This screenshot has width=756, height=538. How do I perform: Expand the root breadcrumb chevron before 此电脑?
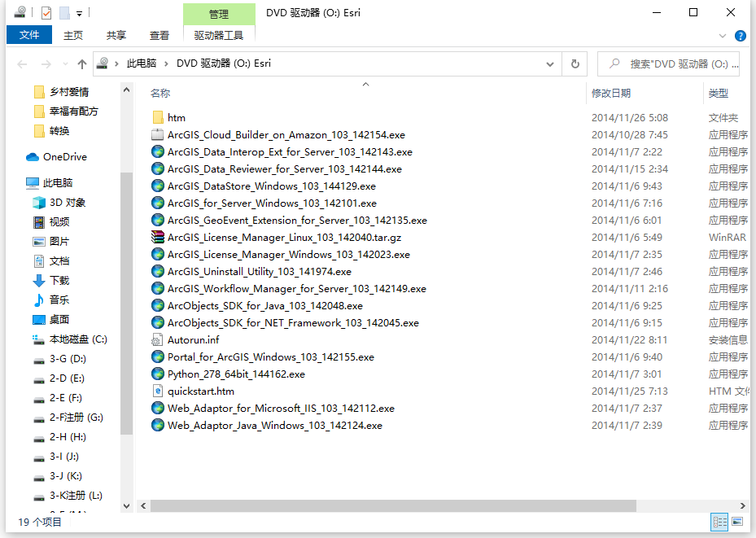point(116,63)
